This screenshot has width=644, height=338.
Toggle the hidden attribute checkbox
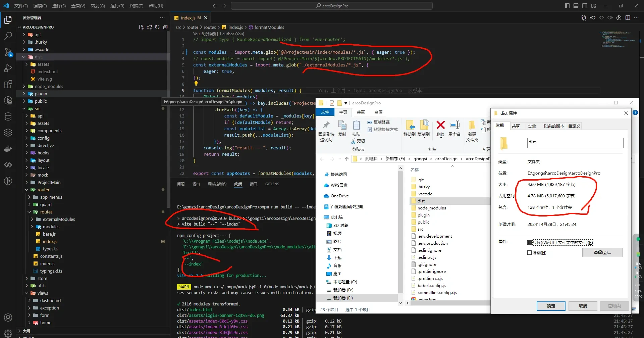click(529, 253)
